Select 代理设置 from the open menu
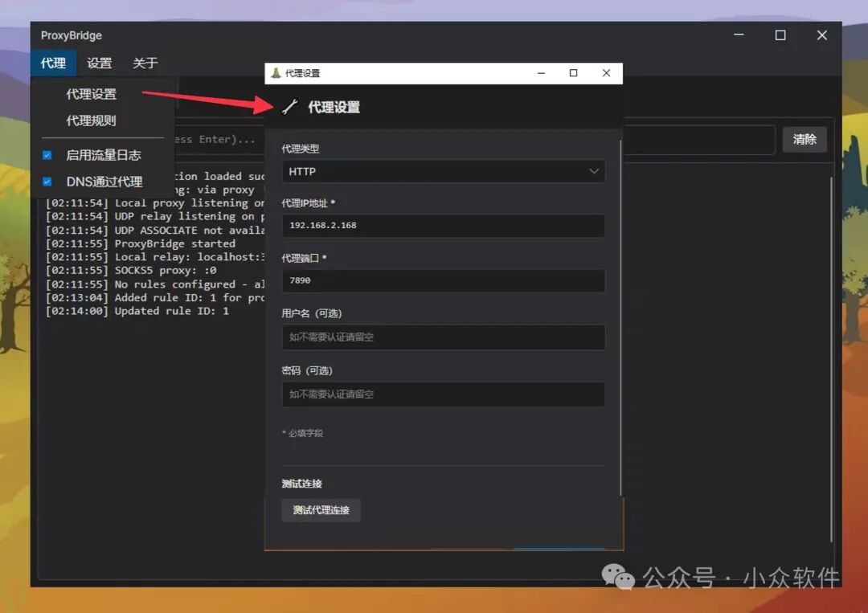The height and width of the screenshot is (613, 868). pyautogui.click(x=91, y=93)
